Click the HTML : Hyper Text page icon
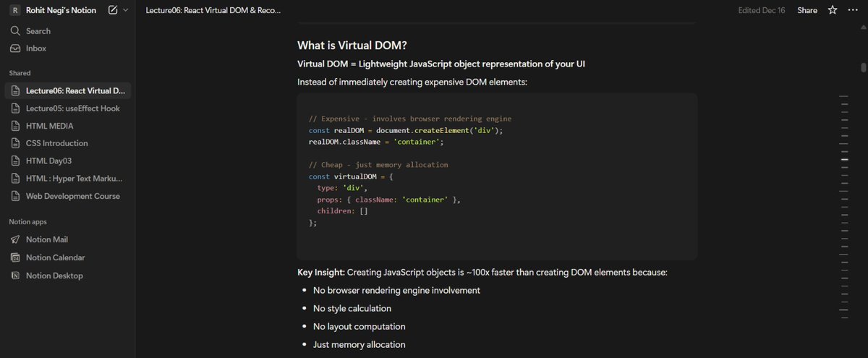This screenshot has height=358, width=868. [16, 178]
